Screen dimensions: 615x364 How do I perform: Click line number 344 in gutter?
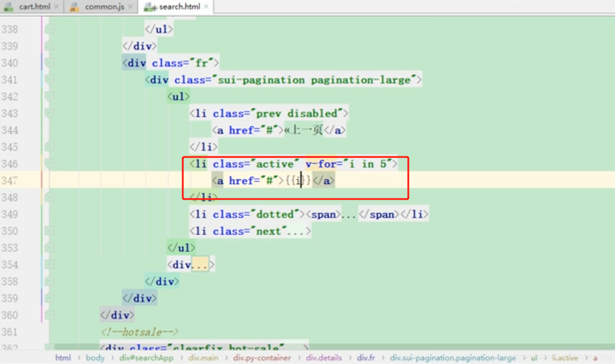[10, 130]
